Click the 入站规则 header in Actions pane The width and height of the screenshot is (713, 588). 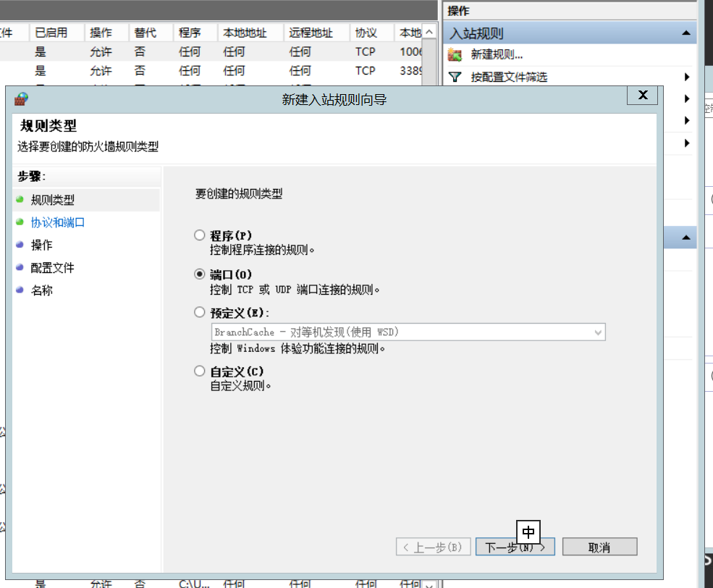[569, 33]
